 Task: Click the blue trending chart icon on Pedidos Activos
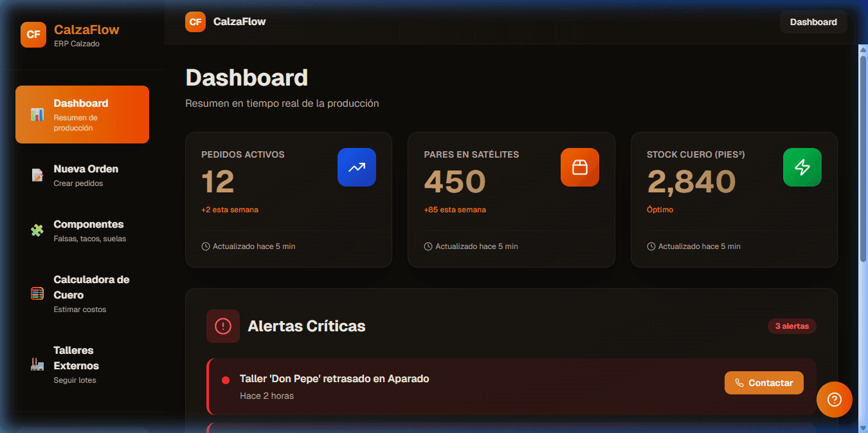click(x=357, y=167)
